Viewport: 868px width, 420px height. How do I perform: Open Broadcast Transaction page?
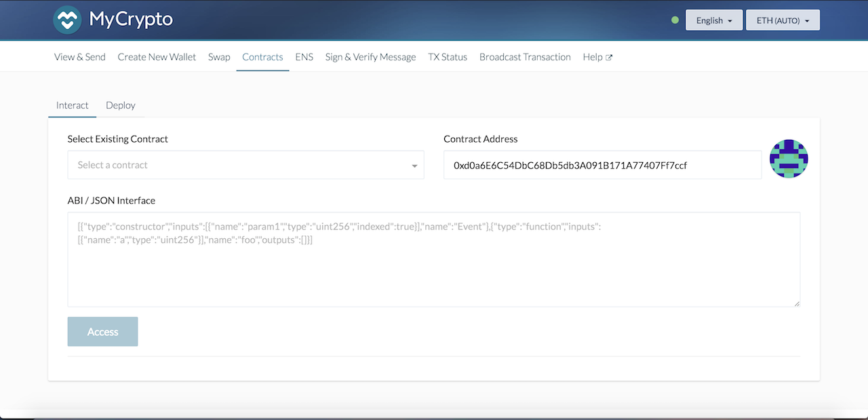[x=525, y=57]
